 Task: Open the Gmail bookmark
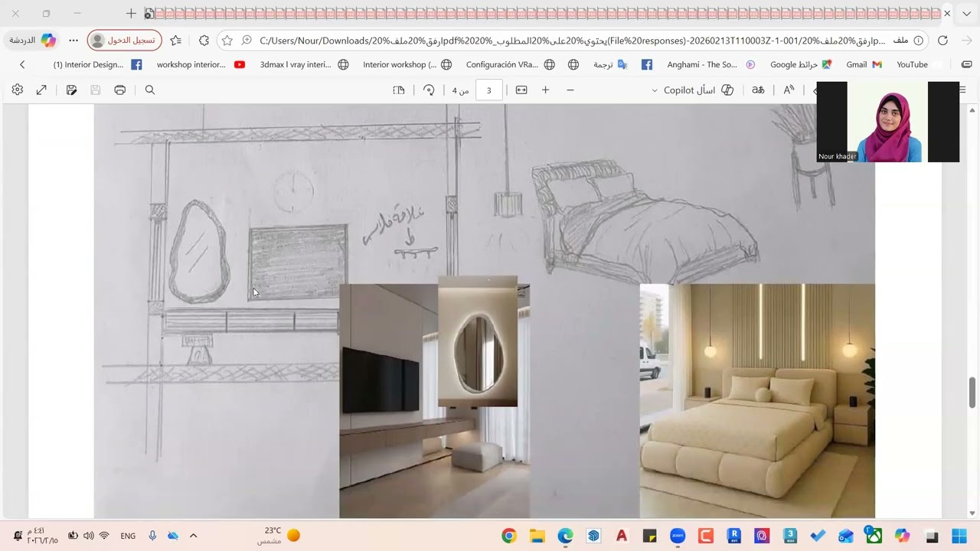pyautogui.click(x=864, y=65)
